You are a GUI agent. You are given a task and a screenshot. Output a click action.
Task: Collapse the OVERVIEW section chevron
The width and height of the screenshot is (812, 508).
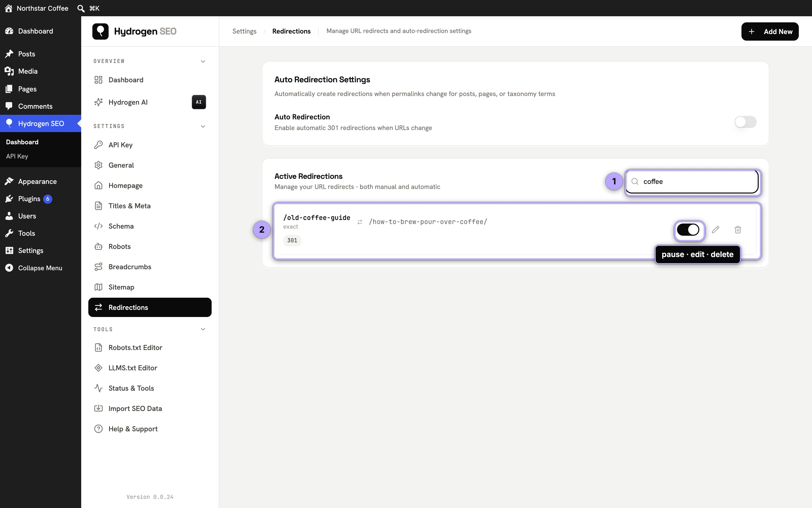[x=203, y=61]
